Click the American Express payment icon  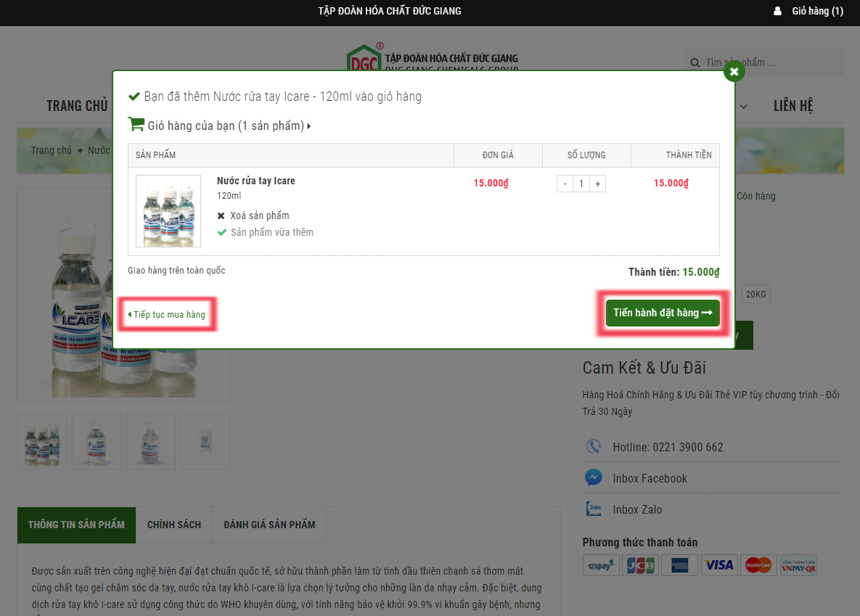pos(679,565)
